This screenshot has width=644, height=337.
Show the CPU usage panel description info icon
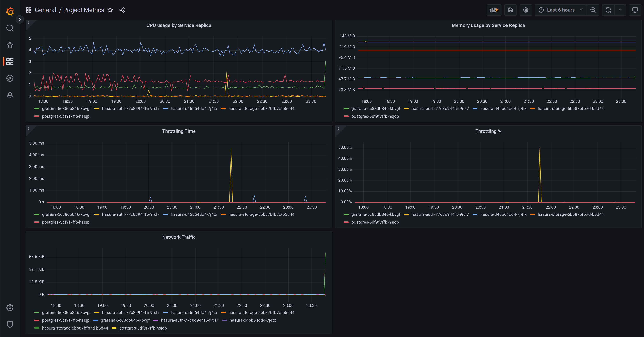point(29,23)
